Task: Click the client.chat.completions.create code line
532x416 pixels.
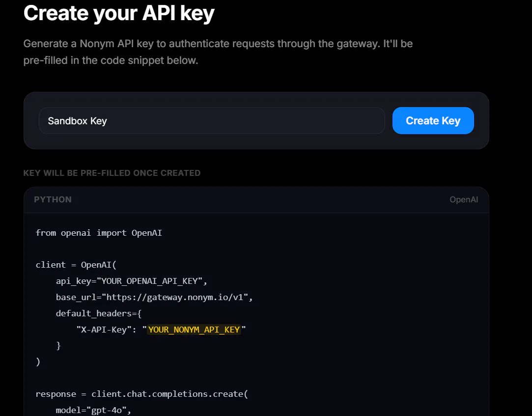Action: [142, 394]
